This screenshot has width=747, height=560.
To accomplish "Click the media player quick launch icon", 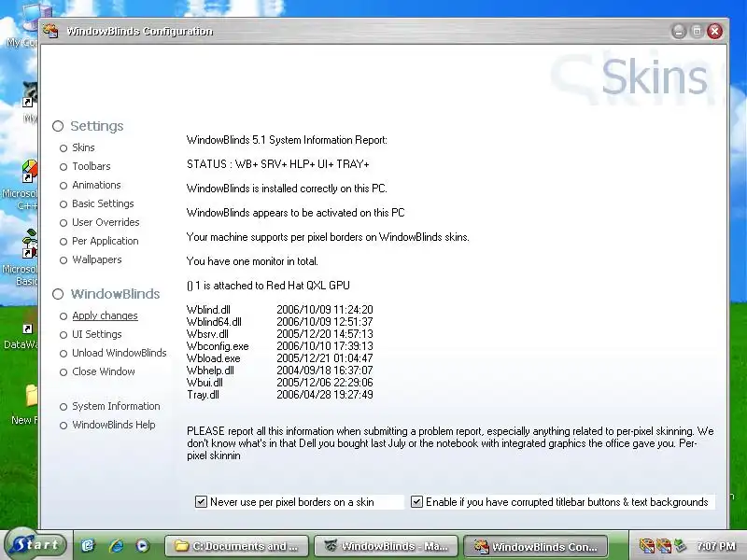I will coord(142,545).
